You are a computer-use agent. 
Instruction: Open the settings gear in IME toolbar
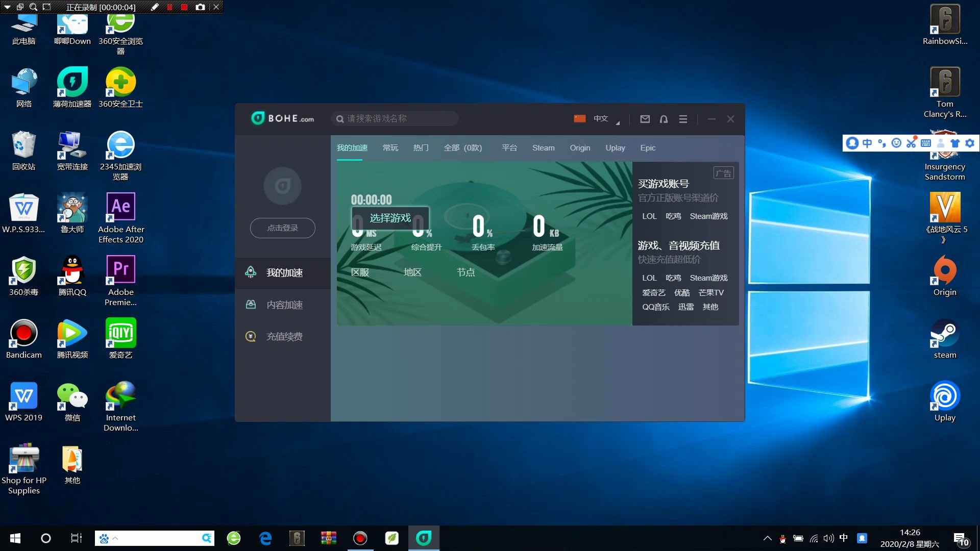click(x=970, y=143)
